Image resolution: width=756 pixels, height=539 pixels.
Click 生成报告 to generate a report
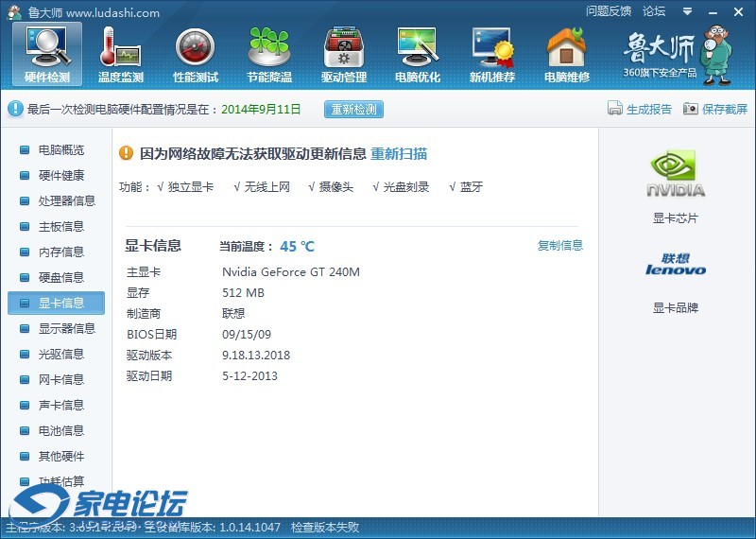(x=640, y=109)
